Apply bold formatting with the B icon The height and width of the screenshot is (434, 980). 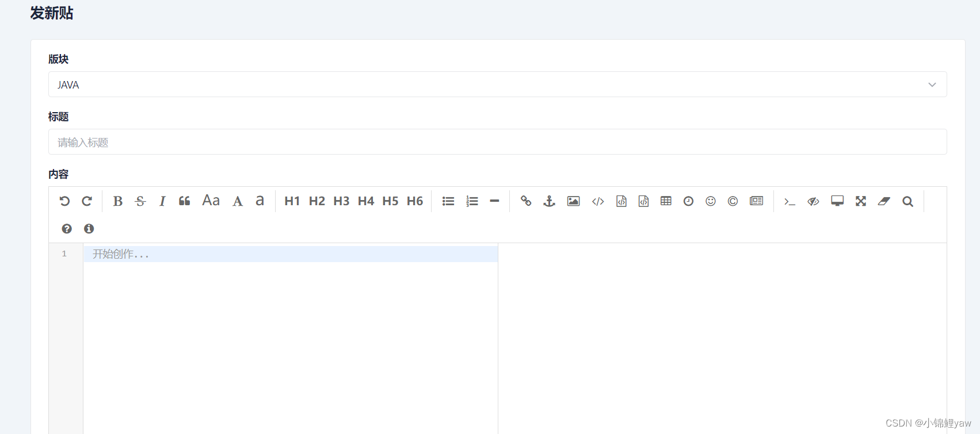(118, 201)
